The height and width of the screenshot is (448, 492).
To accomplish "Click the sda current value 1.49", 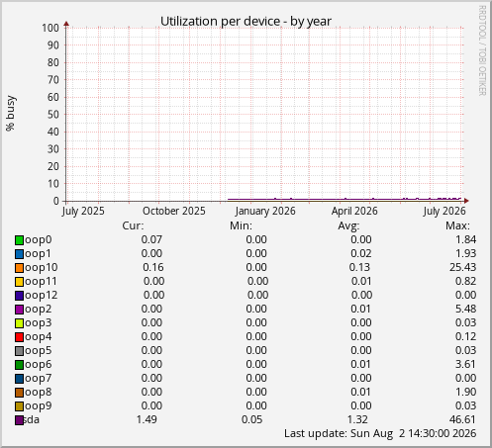I will tap(147, 419).
